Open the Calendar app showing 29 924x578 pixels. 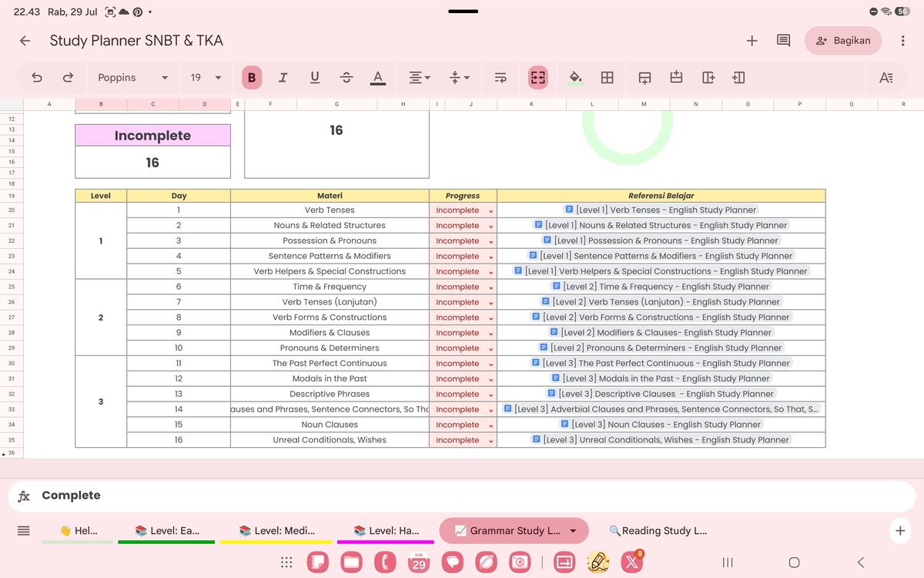coord(418,562)
